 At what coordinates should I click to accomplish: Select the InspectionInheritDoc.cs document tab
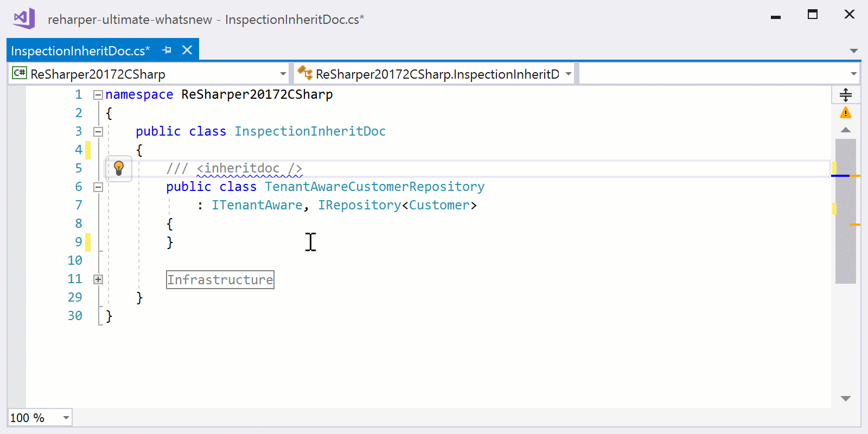click(x=80, y=51)
